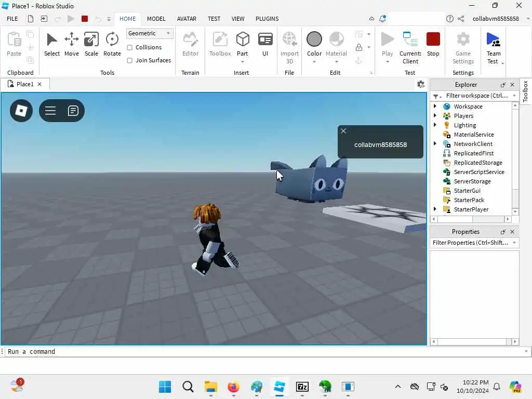Open the side Toolbox panel tab

tap(525, 91)
